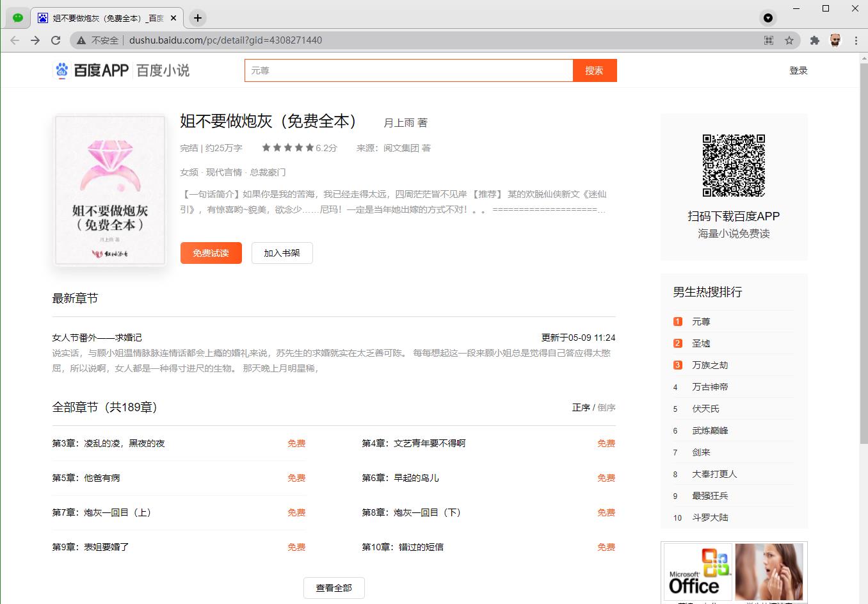Open rank 2 novel 圣墟
868x604 pixels.
click(701, 343)
